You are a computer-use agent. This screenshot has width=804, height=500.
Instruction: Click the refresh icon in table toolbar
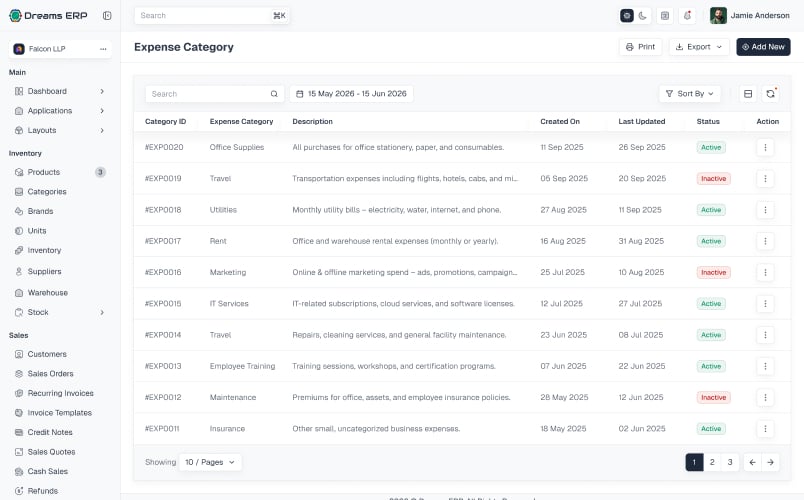pos(770,94)
